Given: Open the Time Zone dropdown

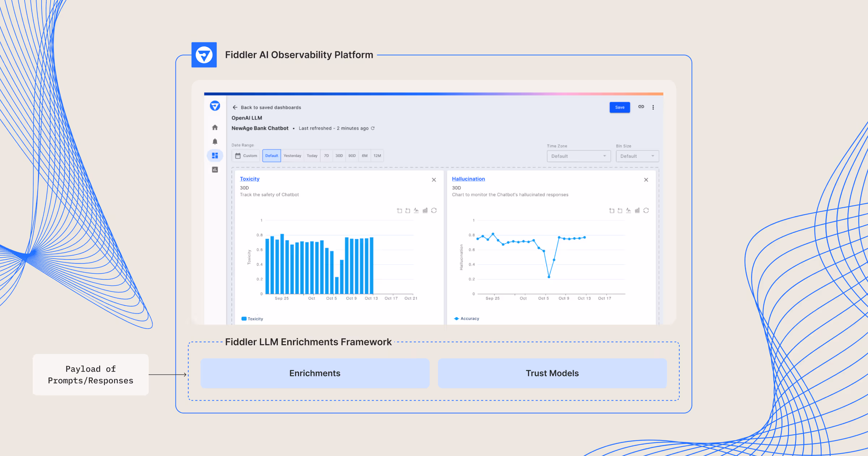Looking at the screenshot, I should click(579, 156).
